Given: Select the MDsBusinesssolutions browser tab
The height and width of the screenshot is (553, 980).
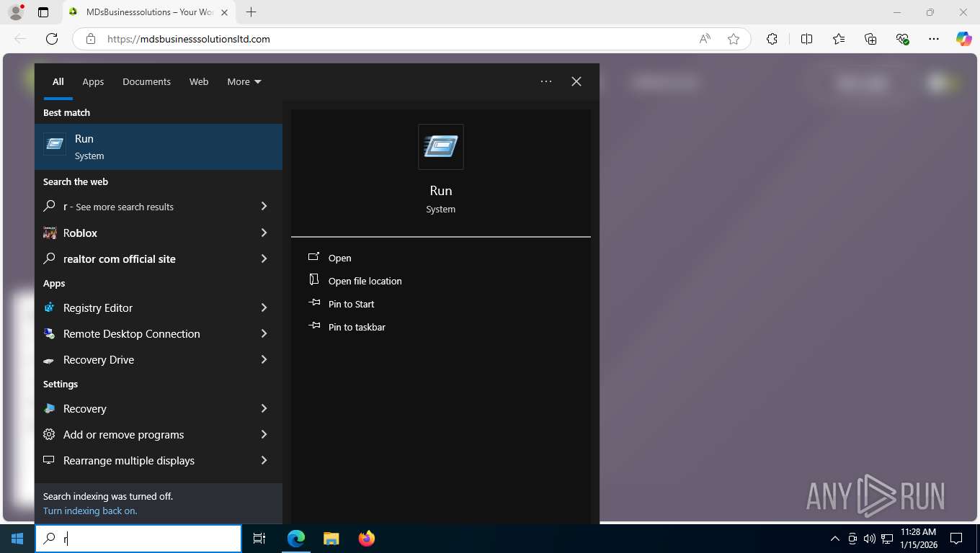Looking at the screenshot, I should point(149,12).
